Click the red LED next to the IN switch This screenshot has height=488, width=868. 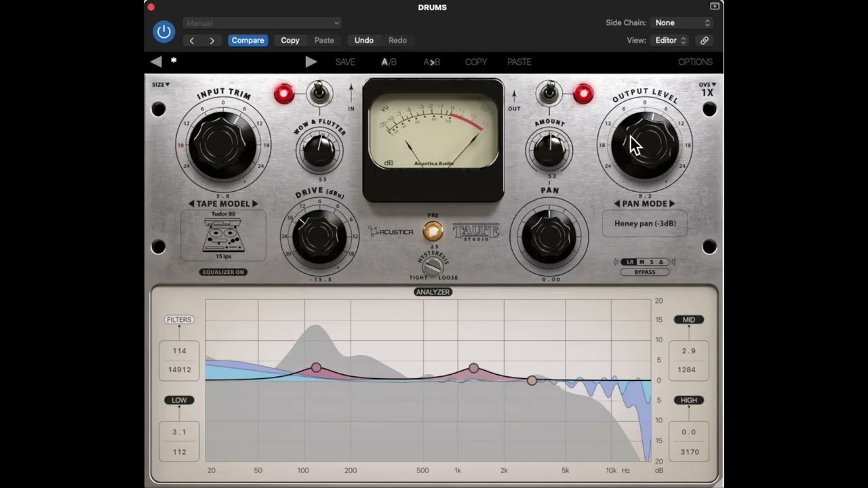point(284,94)
